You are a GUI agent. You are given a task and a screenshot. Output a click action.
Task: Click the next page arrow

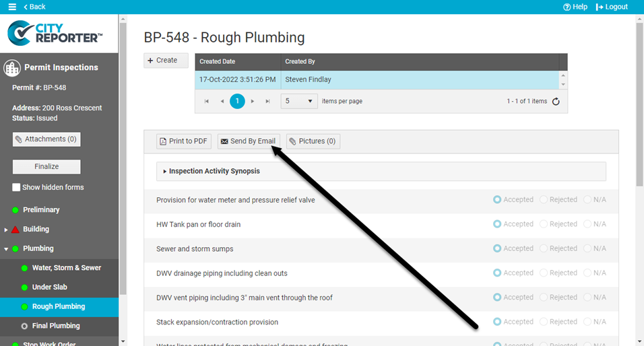pos(253,101)
